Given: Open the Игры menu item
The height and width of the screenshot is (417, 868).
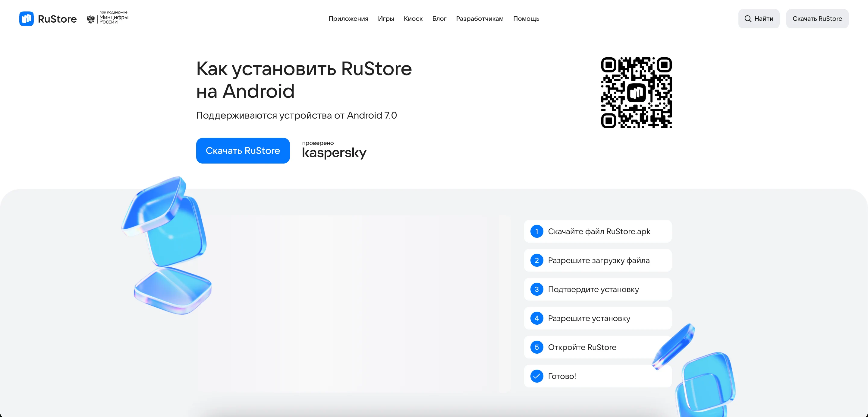Looking at the screenshot, I should tap(386, 19).
